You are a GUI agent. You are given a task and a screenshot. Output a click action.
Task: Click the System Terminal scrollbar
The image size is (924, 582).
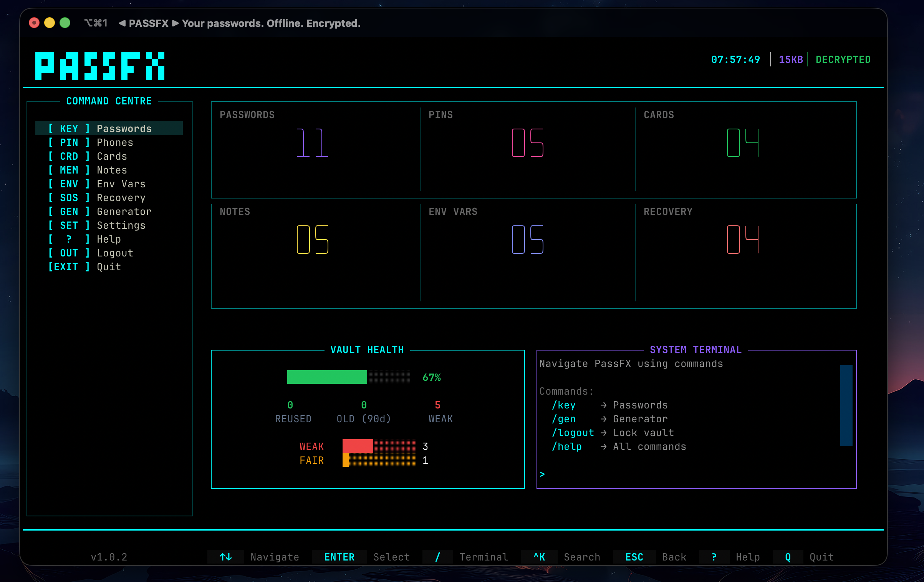tap(846, 405)
